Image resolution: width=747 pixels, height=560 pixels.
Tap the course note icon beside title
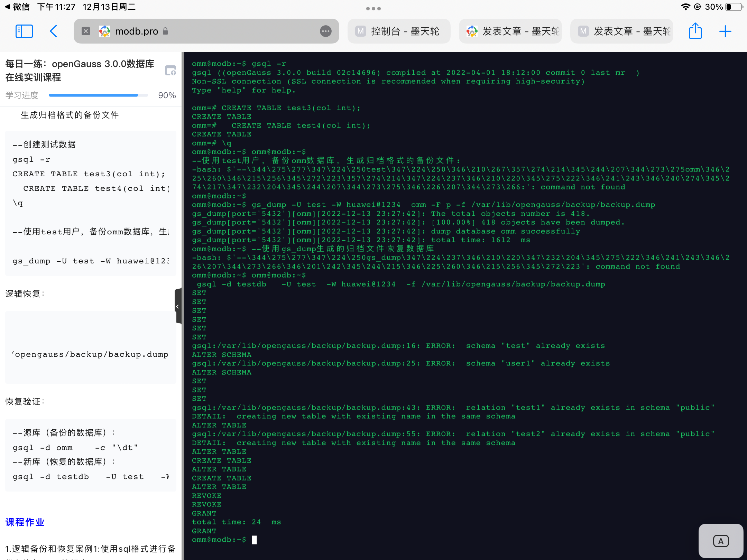170,71
